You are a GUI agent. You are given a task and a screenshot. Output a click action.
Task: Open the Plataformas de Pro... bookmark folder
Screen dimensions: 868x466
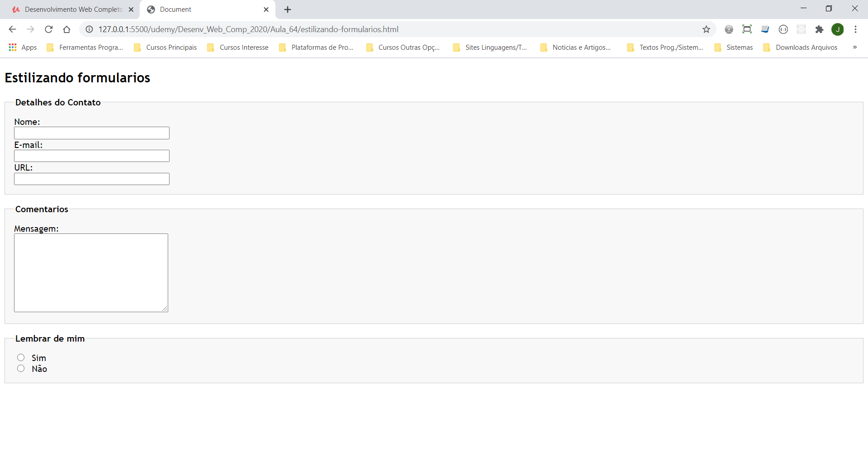(x=316, y=48)
